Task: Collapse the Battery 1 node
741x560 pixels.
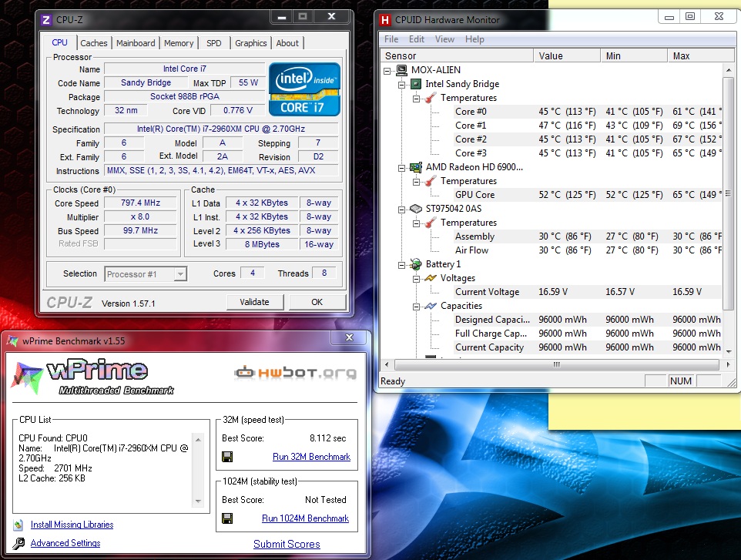Action: [x=401, y=265]
